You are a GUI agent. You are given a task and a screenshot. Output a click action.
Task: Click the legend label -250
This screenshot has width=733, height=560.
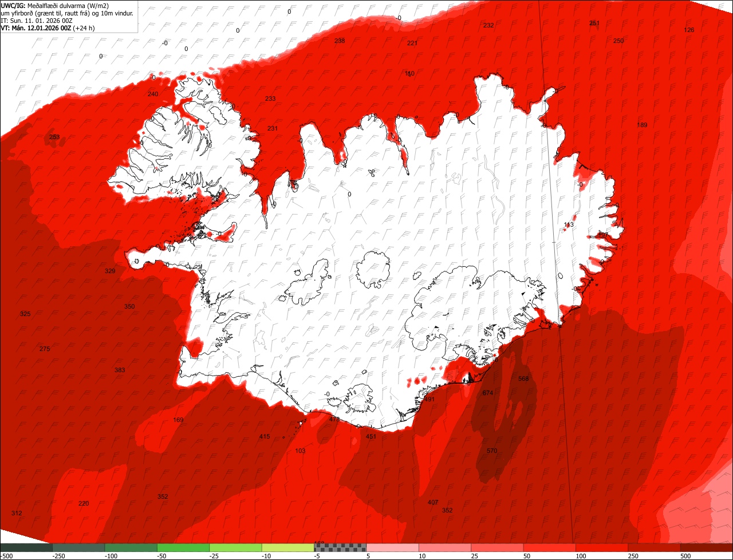click(58, 556)
